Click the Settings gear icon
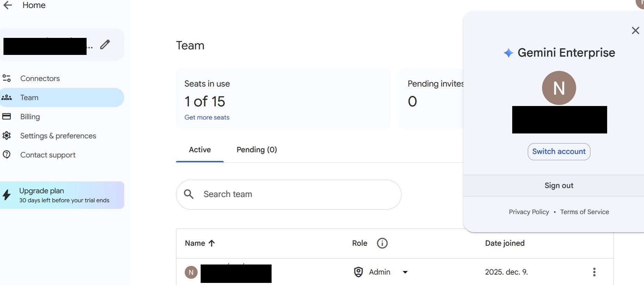 [x=7, y=136]
